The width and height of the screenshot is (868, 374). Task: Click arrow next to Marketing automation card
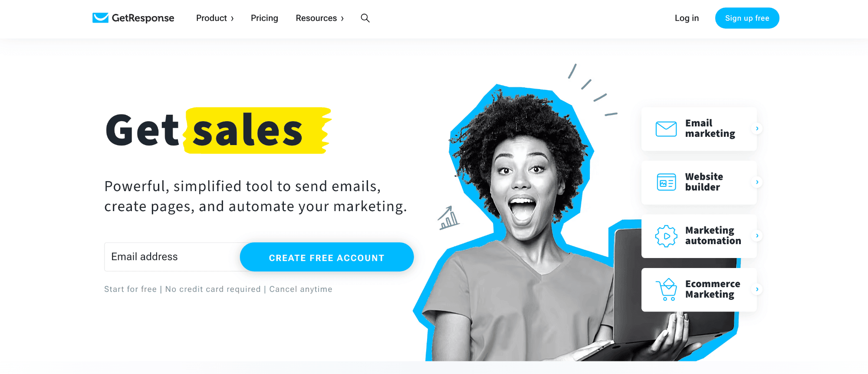(757, 236)
